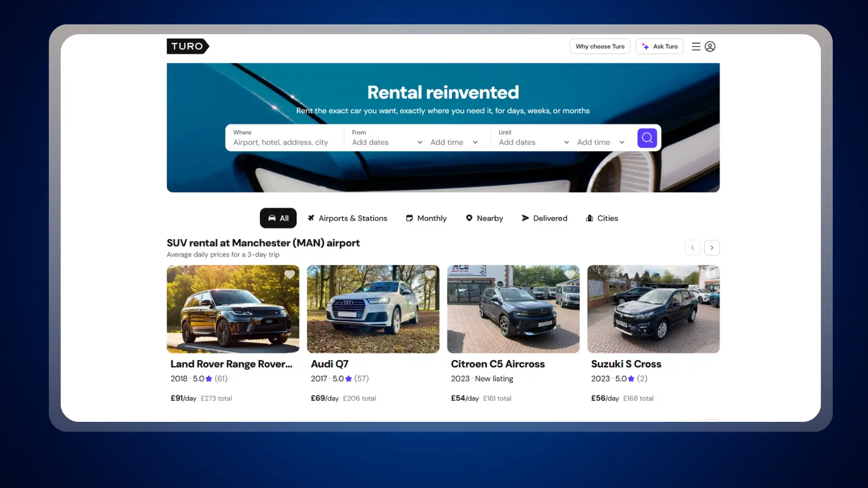The image size is (868, 488).
Task: Click the £91/day price text
Action: (183, 398)
